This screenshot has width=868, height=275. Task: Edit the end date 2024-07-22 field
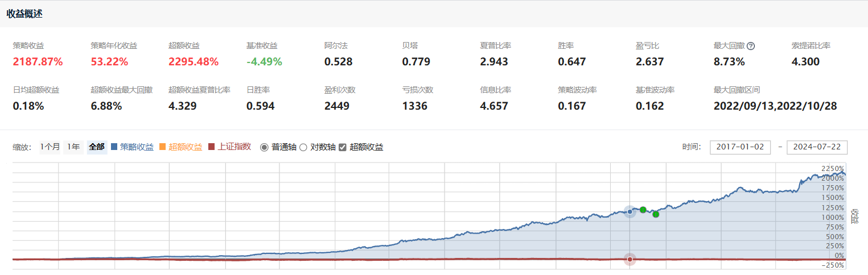(817, 147)
